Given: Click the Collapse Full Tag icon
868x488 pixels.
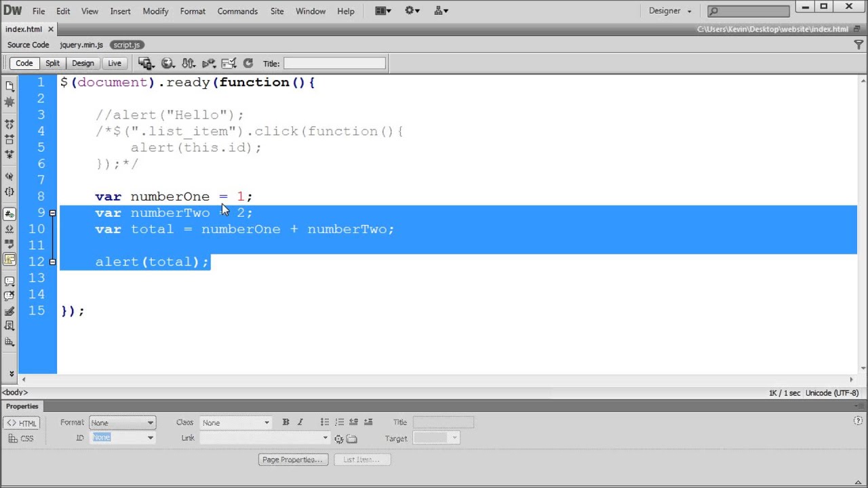Looking at the screenshot, I should point(9,125).
